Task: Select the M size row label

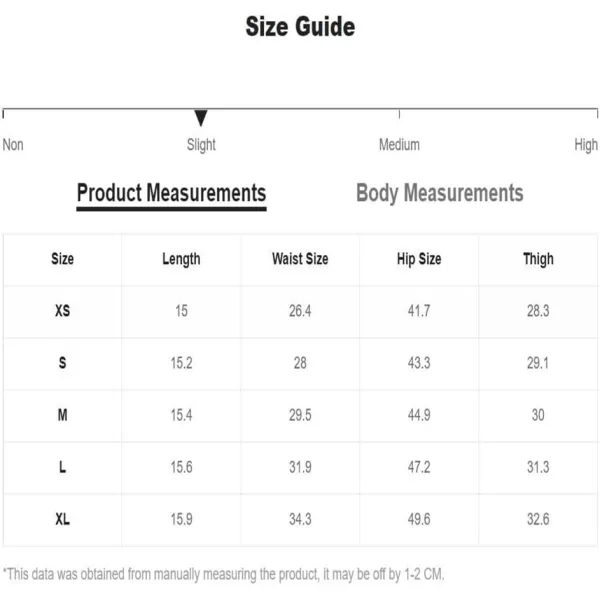Action: [x=62, y=415]
